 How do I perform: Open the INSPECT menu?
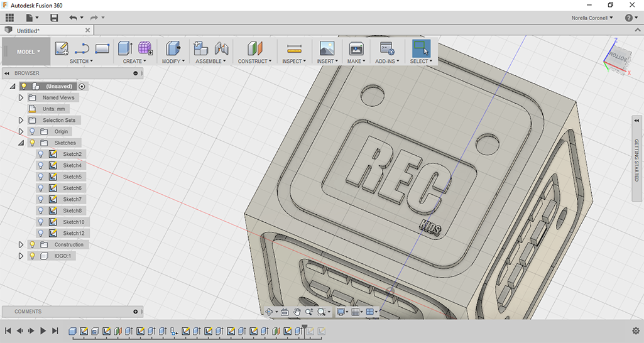tap(294, 61)
